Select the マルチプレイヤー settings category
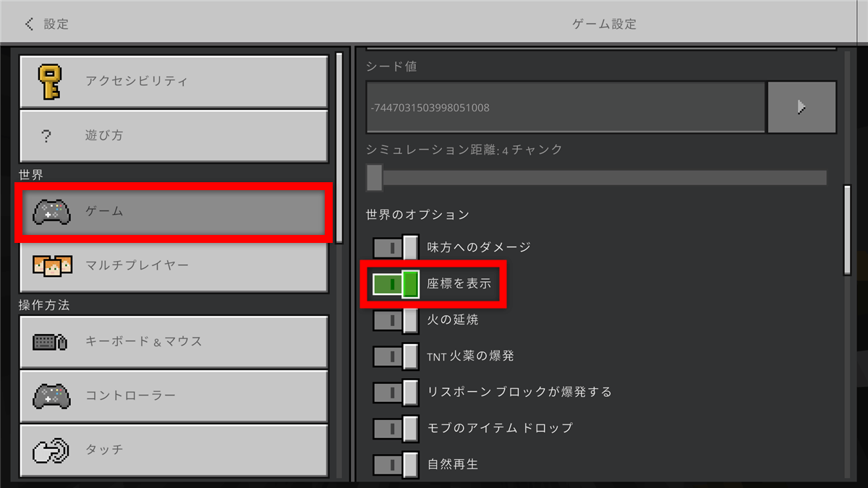The image size is (868, 488). (174, 265)
